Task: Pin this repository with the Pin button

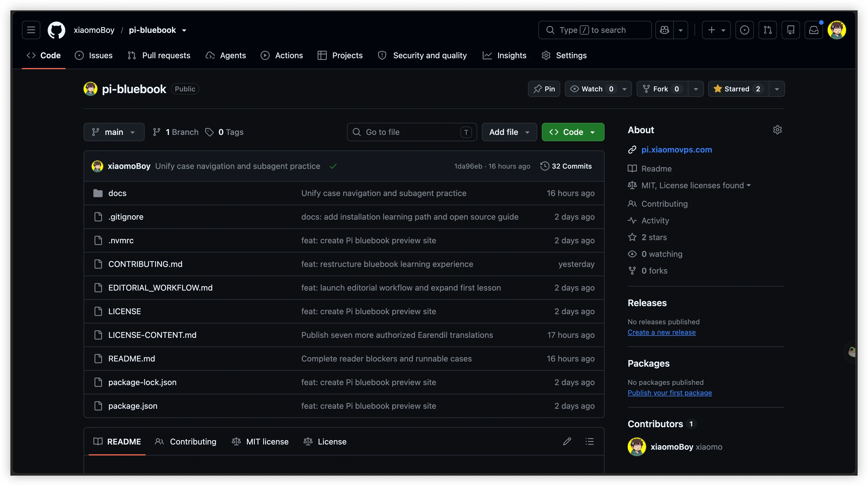Action: click(x=544, y=89)
